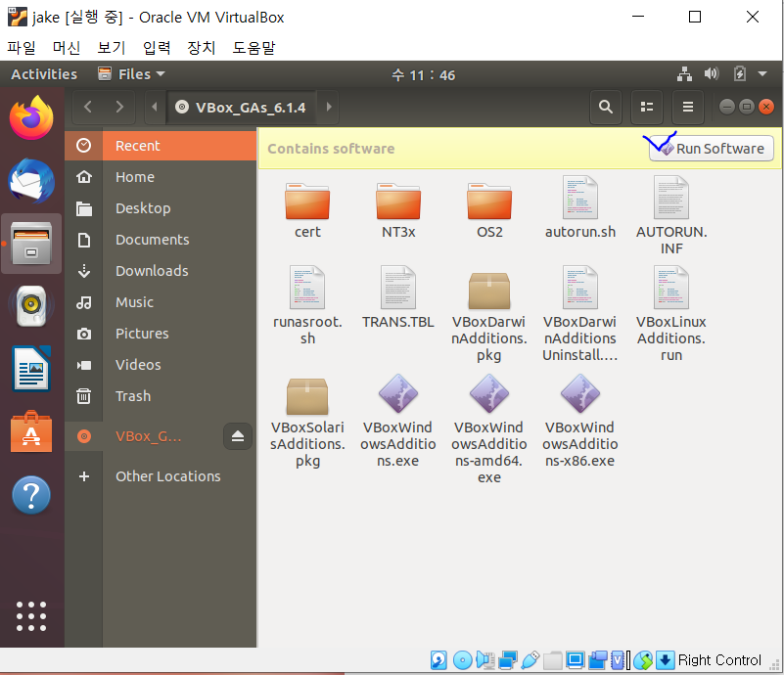
Task: Click VirtualBox hard disk status icon
Action: [x=438, y=660]
